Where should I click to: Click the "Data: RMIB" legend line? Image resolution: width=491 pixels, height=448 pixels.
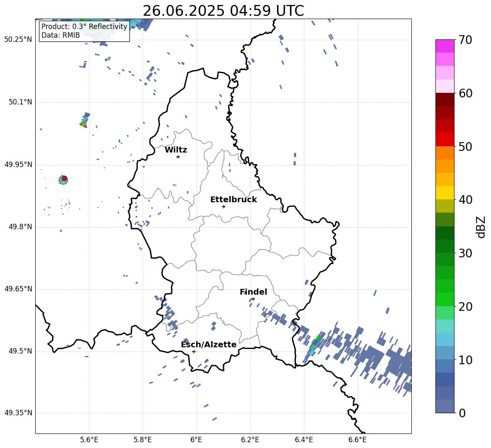click(61, 35)
